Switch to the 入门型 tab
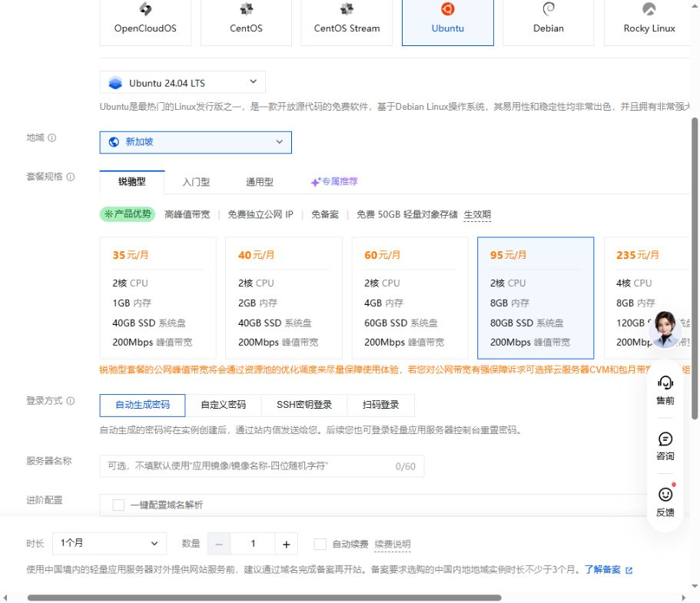The width and height of the screenshot is (700, 603). [x=196, y=181]
